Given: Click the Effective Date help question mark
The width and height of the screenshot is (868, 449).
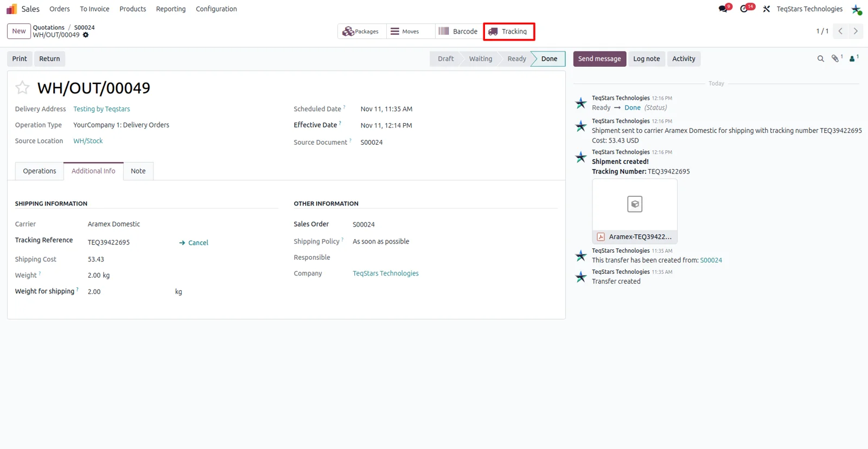Looking at the screenshot, I should pos(340,123).
